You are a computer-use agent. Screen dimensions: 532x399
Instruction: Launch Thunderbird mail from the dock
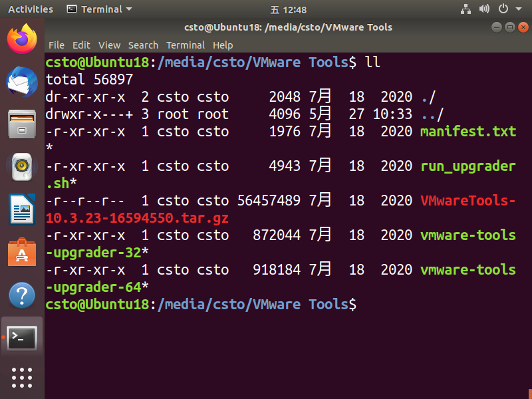click(22, 82)
